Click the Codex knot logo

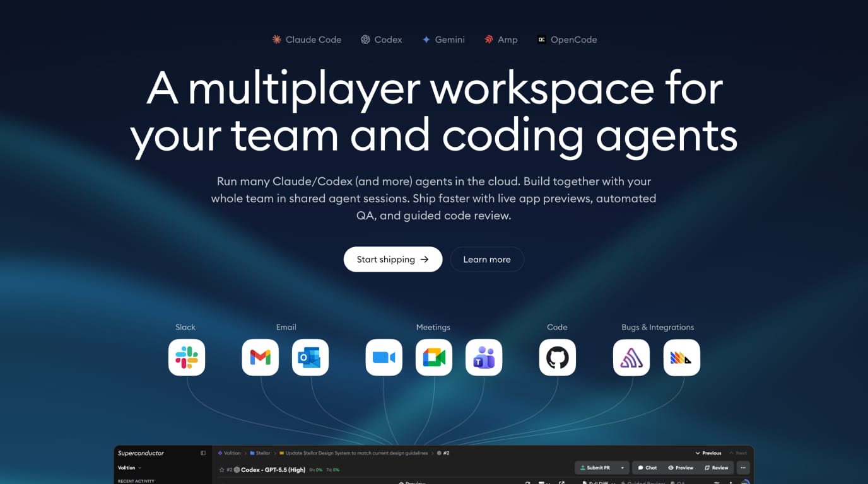[365, 39]
